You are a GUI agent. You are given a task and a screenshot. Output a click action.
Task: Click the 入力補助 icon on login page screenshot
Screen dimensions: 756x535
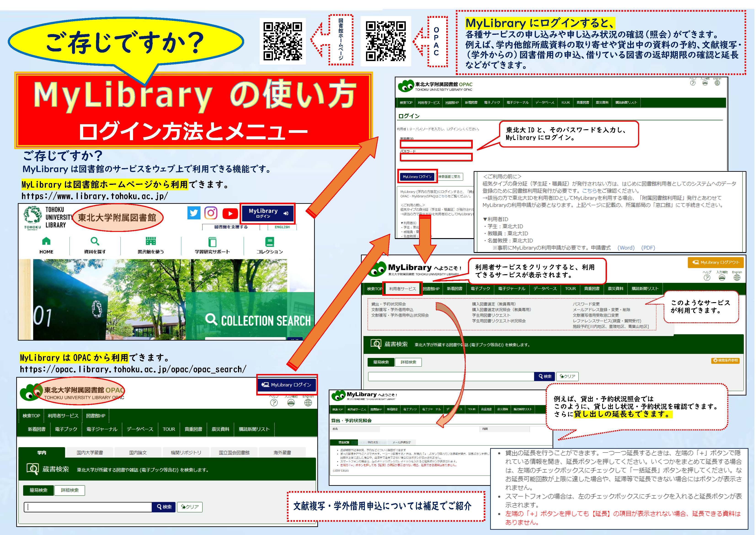click(x=705, y=83)
